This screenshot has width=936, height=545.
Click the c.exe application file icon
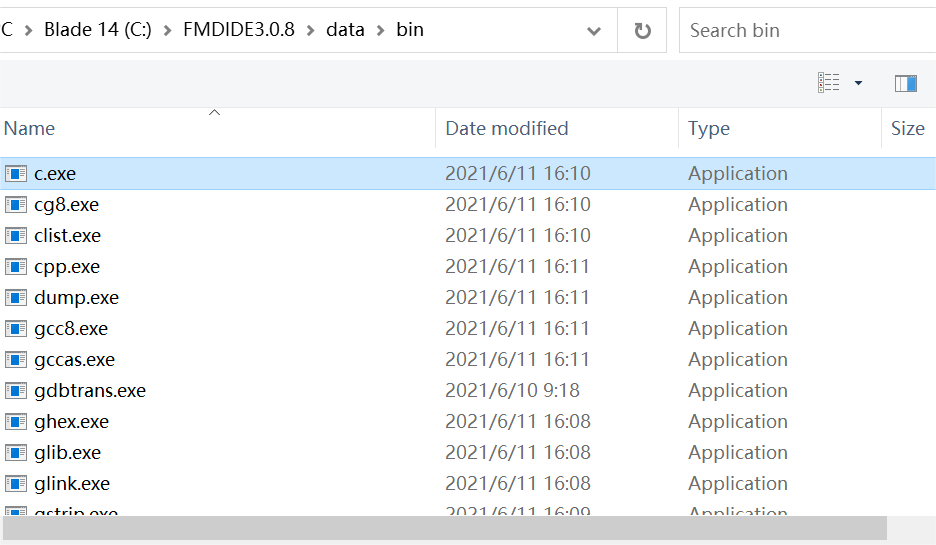[16, 173]
